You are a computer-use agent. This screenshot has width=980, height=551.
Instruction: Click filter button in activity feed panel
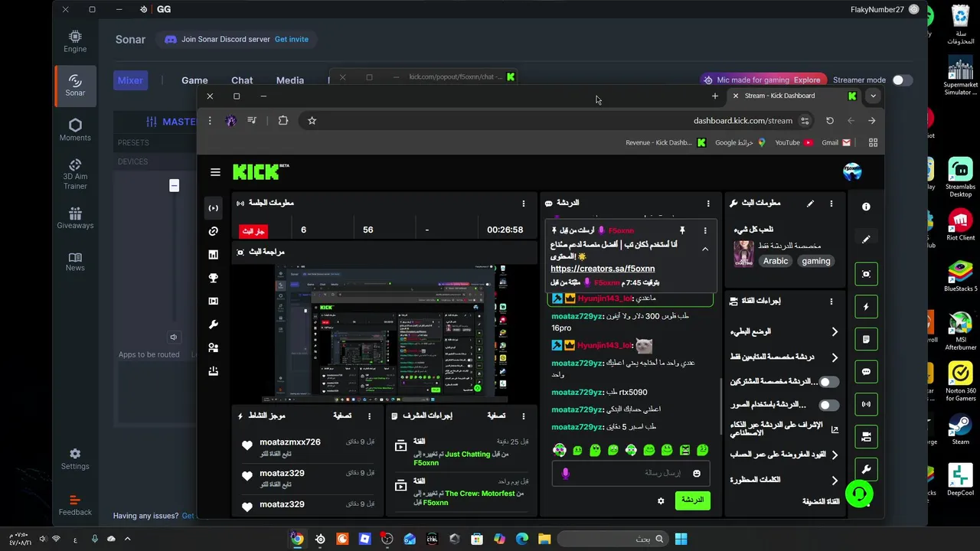[342, 416]
